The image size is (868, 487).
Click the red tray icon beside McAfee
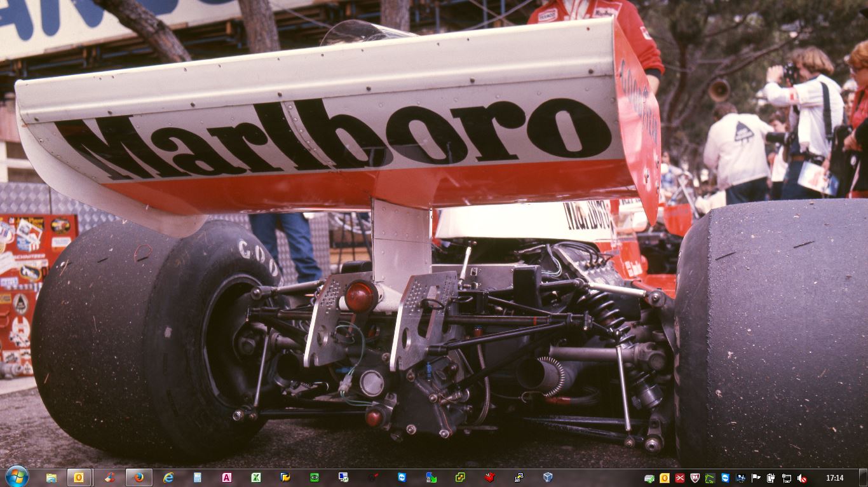click(x=680, y=478)
